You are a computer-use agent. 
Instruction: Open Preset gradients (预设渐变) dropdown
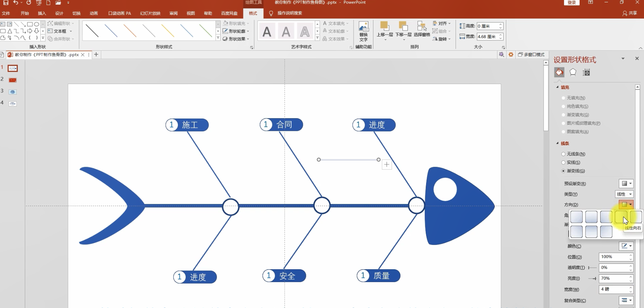point(626,184)
